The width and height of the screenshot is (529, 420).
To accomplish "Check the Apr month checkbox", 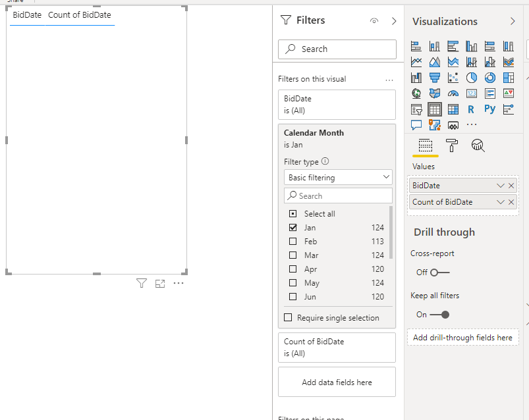I will (293, 269).
